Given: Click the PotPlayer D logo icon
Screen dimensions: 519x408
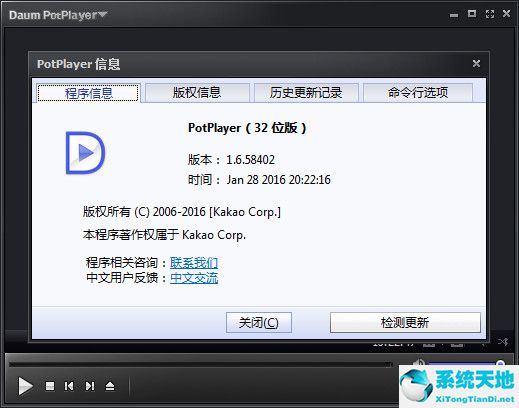Looking at the screenshot, I should coord(85,153).
